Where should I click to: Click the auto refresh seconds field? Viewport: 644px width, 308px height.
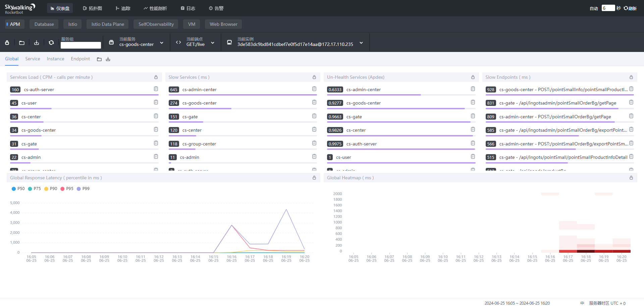click(x=608, y=8)
